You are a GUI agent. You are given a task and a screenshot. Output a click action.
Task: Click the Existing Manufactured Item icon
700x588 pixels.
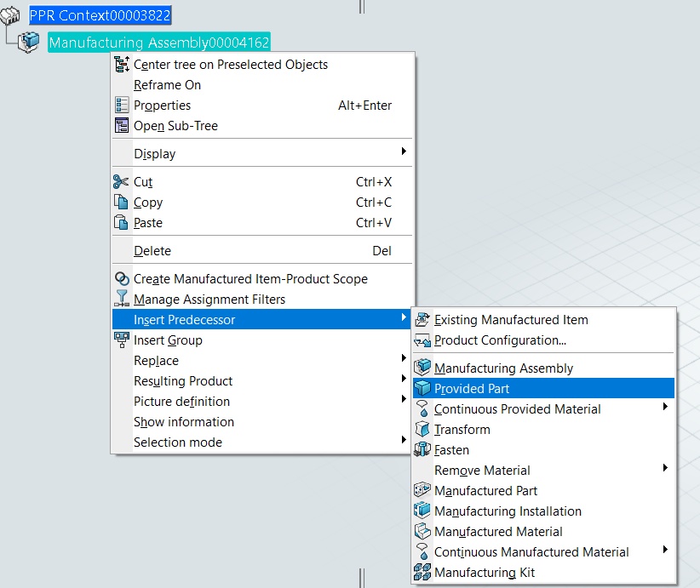click(x=422, y=319)
